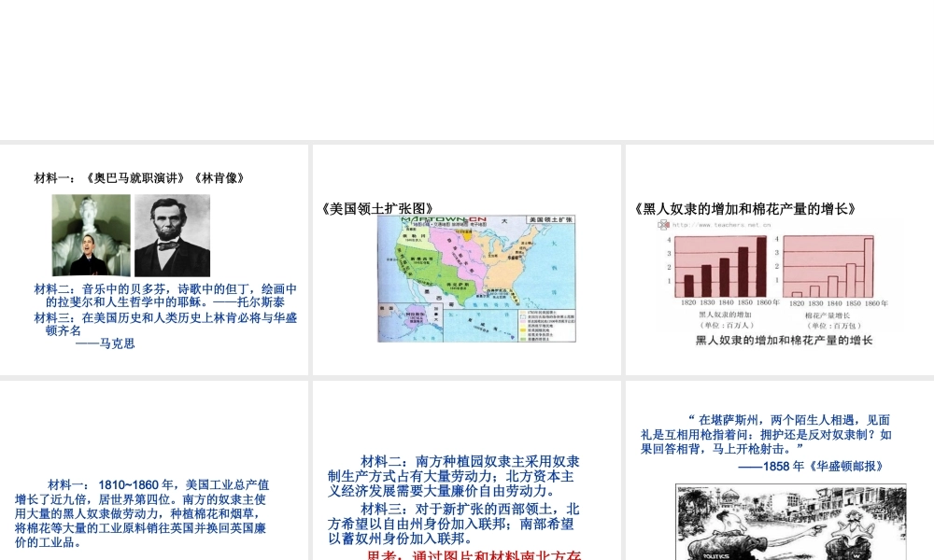This screenshot has height=560, width=934.
Task: Click the broken image icon above the chart
Action: tap(663, 224)
